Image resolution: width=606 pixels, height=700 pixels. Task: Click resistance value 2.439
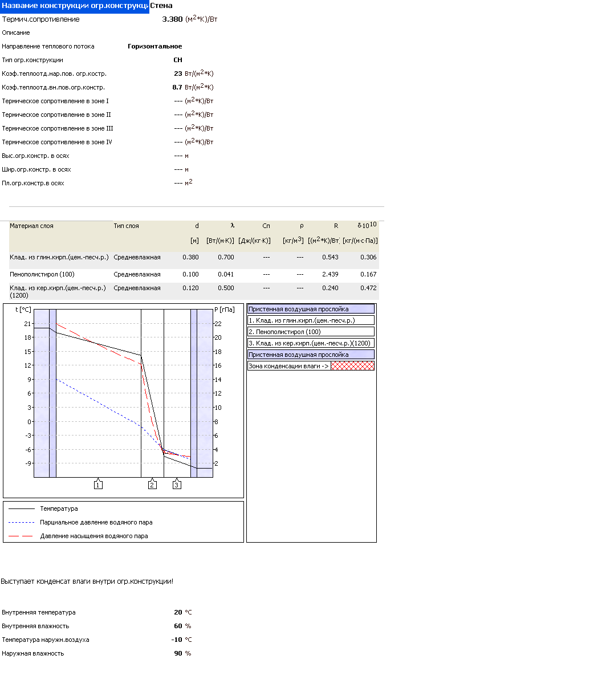[x=330, y=274]
